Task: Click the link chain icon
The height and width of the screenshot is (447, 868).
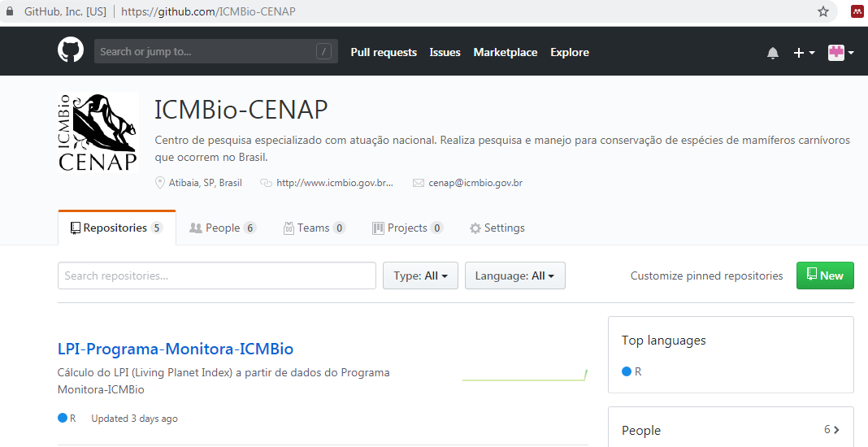Action: (x=267, y=183)
